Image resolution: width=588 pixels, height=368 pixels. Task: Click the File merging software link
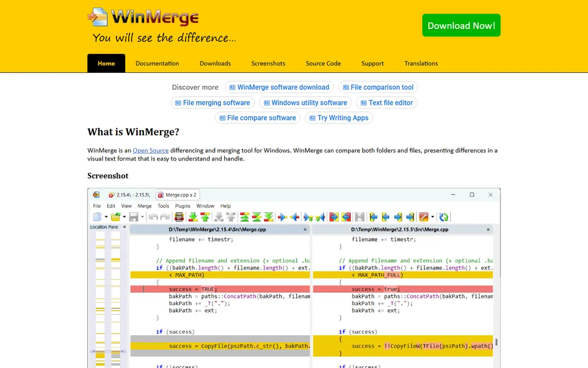(213, 103)
